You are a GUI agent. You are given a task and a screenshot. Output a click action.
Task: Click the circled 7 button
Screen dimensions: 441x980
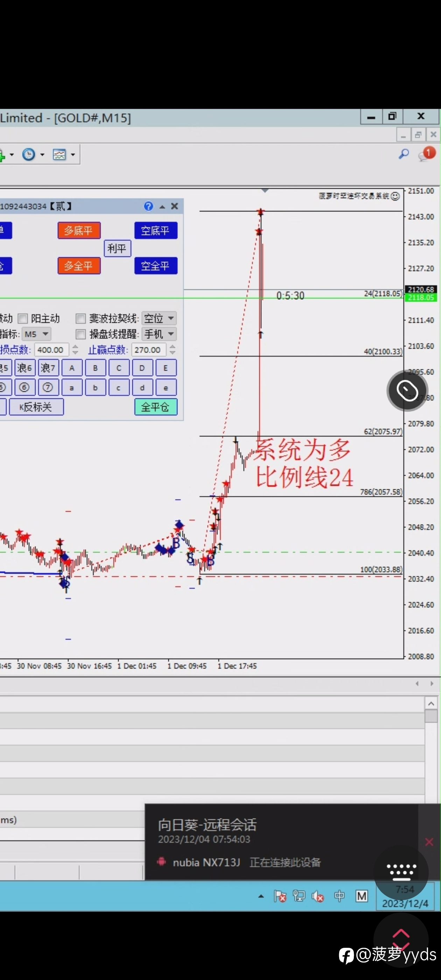point(48,387)
